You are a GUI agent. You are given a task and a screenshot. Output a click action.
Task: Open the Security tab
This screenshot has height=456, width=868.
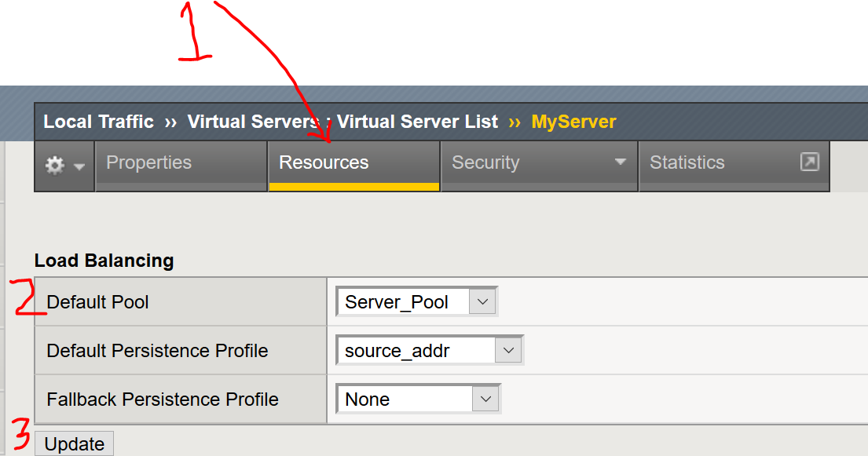pos(485,163)
